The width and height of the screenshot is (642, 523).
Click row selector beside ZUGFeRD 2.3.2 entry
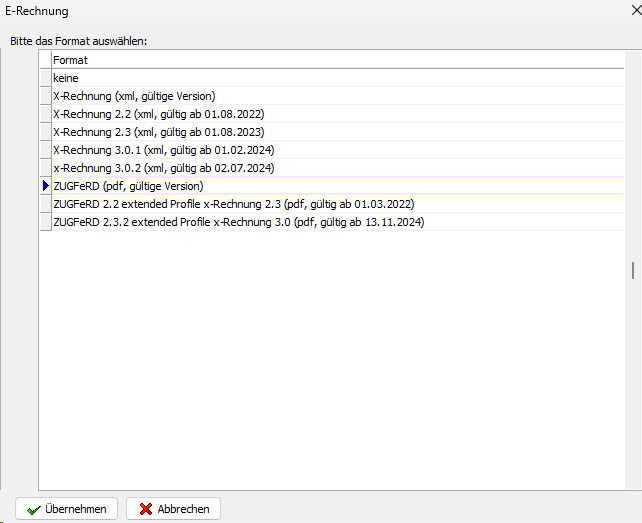(x=45, y=222)
